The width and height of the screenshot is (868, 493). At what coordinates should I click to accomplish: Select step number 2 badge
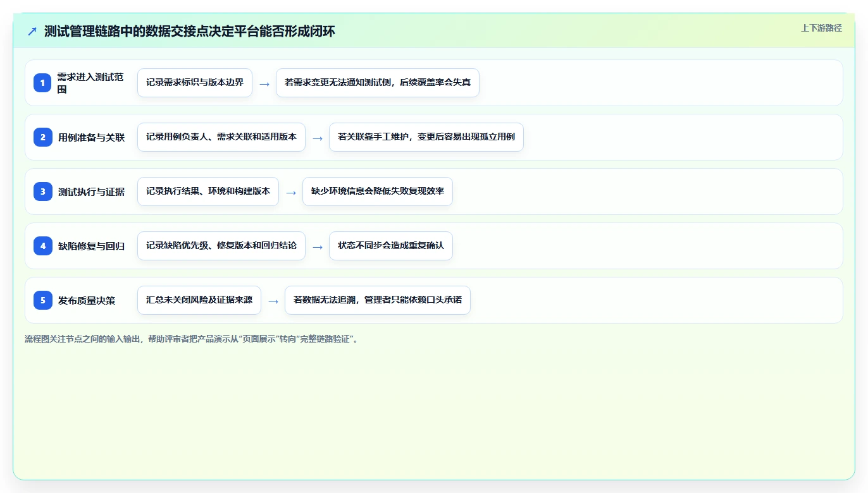(42, 137)
